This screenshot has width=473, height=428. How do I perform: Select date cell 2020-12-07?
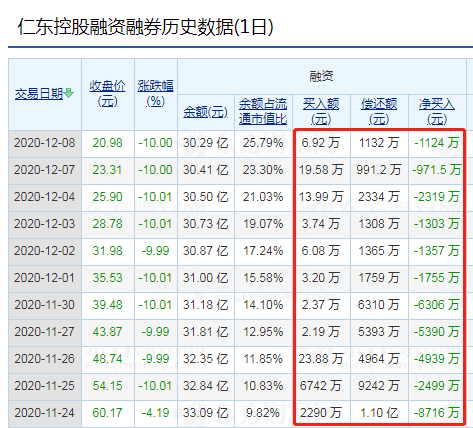45,170
